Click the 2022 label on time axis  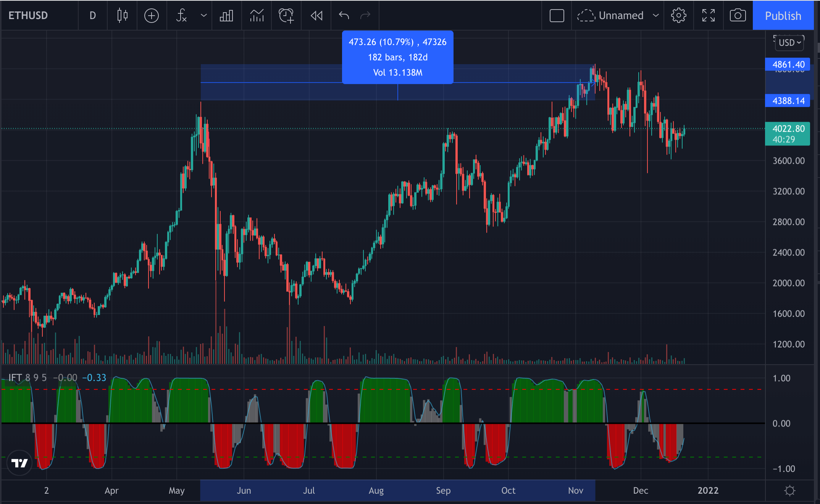coord(708,491)
